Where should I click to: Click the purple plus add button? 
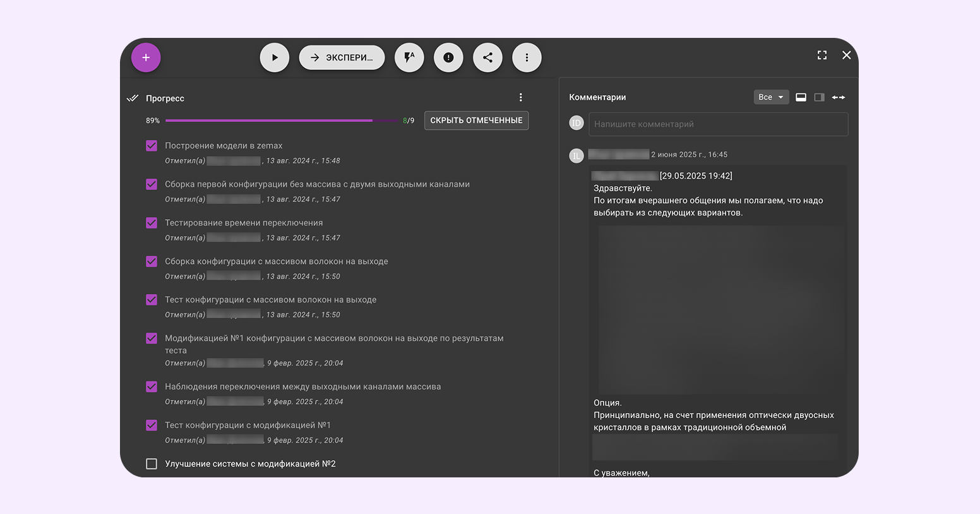pyautogui.click(x=146, y=57)
